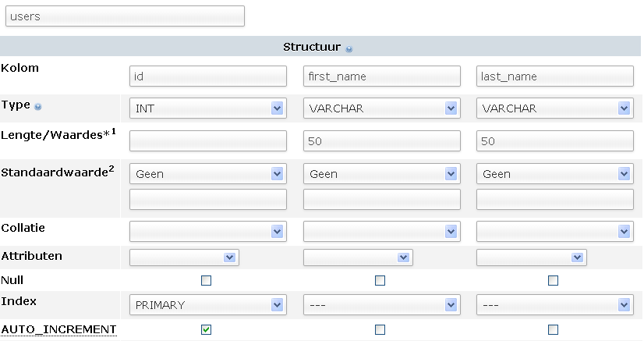Click the length field of last_name column
This screenshot has width=644, height=341.
554,141
